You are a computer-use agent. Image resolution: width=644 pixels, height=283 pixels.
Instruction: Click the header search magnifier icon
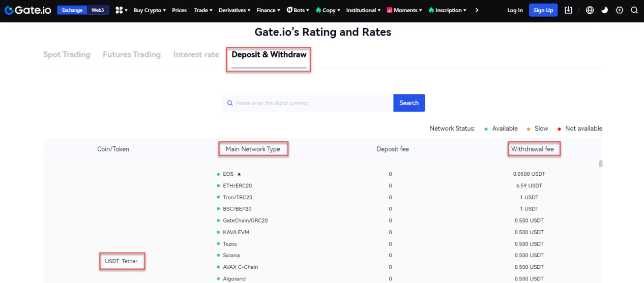634,10
